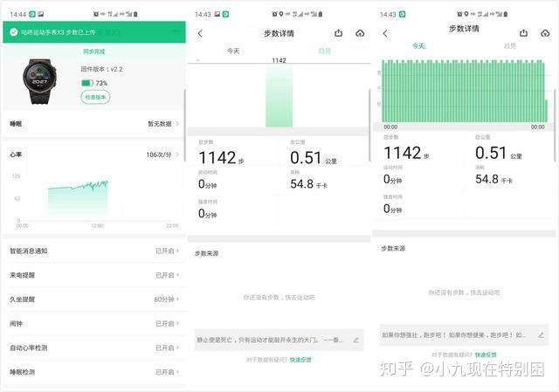Expand 心率 row showing 106次/分
Screen dimensions: 559x392
point(94,155)
